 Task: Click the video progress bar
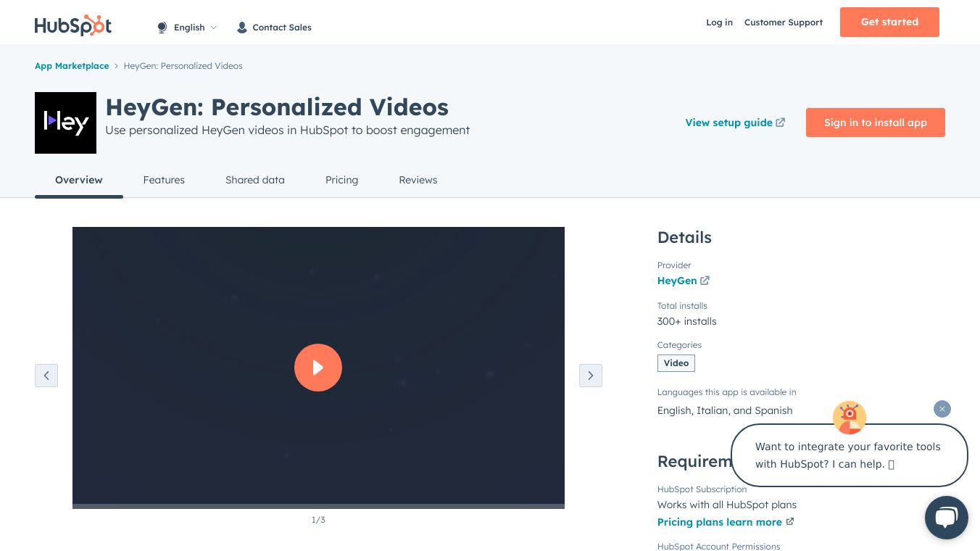[318, 506]
